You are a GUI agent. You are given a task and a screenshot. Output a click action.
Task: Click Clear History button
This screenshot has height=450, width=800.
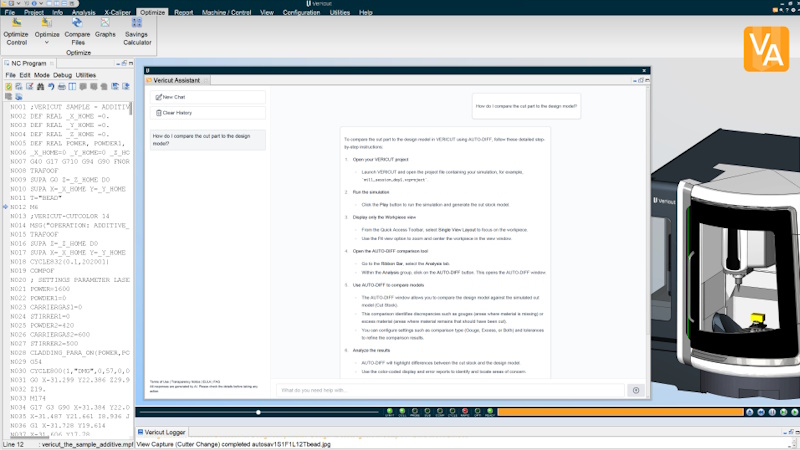[208, 113]
